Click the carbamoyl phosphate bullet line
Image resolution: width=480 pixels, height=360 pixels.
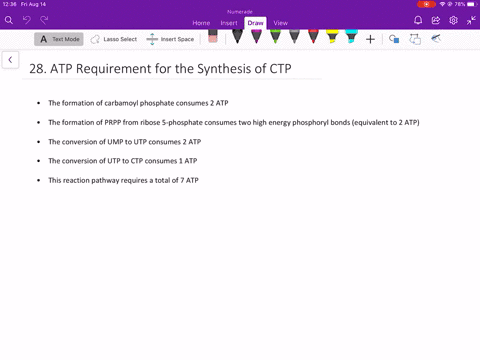138,103
